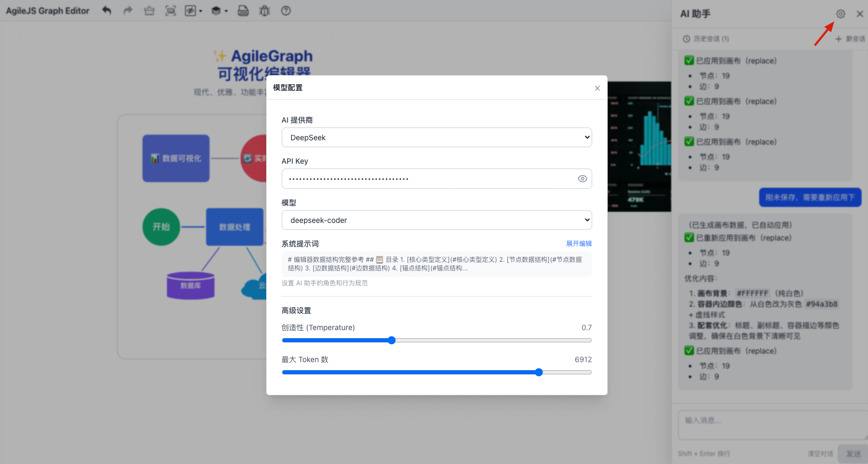The image size is (868, 464).
Task: Click the max token value 6912
Action: pos(583,359)
